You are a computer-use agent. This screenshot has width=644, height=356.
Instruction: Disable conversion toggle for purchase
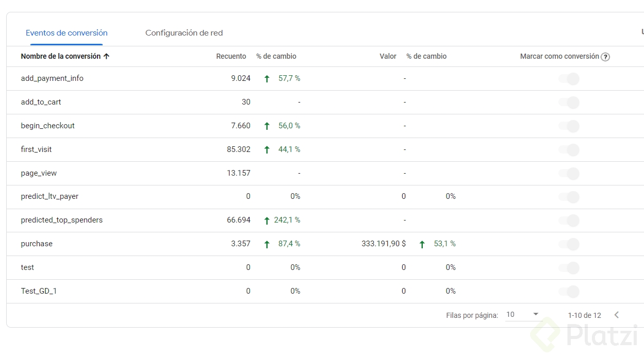pyautogui.click(x=569, y=244)
